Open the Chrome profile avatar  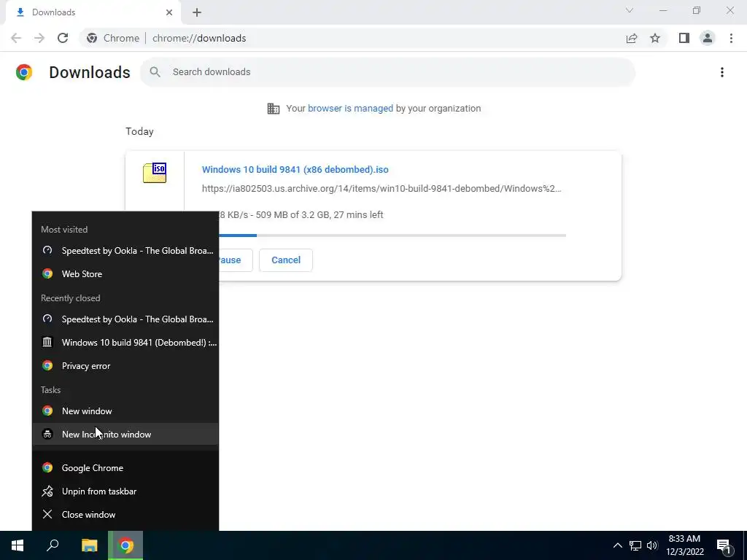click(x=708, y=38)
